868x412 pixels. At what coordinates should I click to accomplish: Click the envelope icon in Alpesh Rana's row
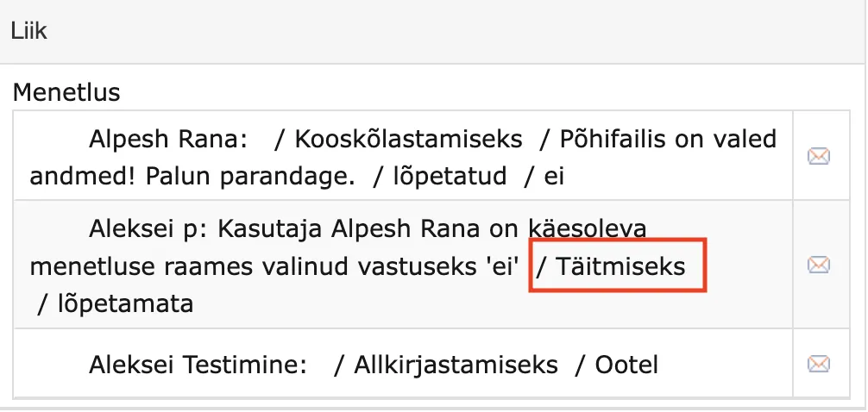[x=818, y=157]
